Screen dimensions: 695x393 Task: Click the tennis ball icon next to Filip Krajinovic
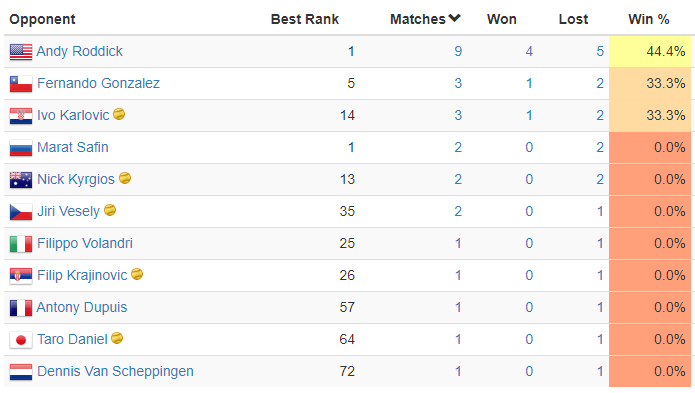(x=137, y=274)
